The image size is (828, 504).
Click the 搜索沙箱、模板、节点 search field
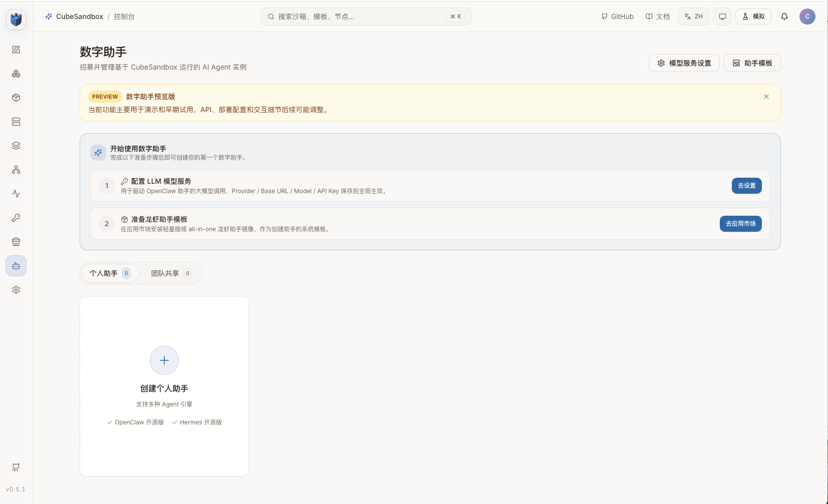tap(366, 17)
